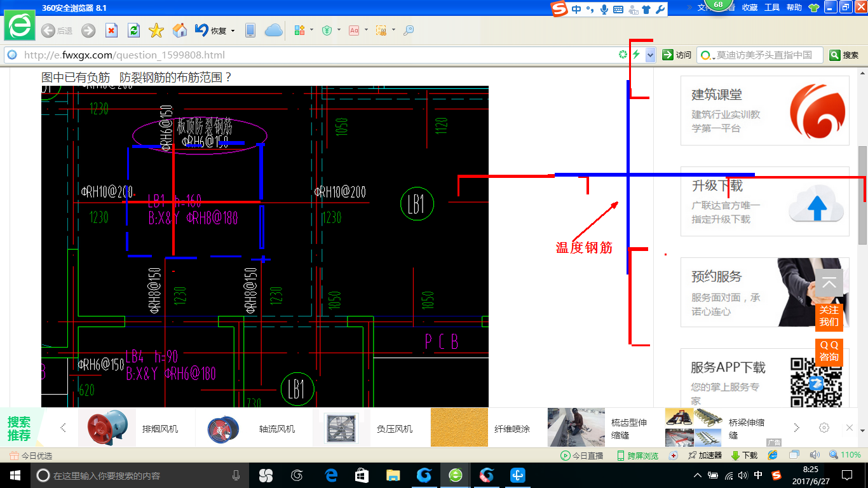Toggle the lightning speed mode icon
The height and width of the screenshot is (488, 868).
pos(635,55)
